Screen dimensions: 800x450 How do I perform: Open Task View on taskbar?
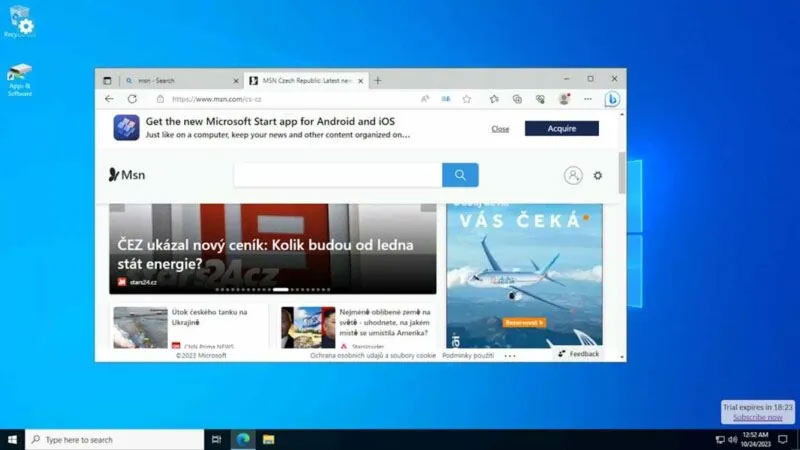[x=216, y=439]
